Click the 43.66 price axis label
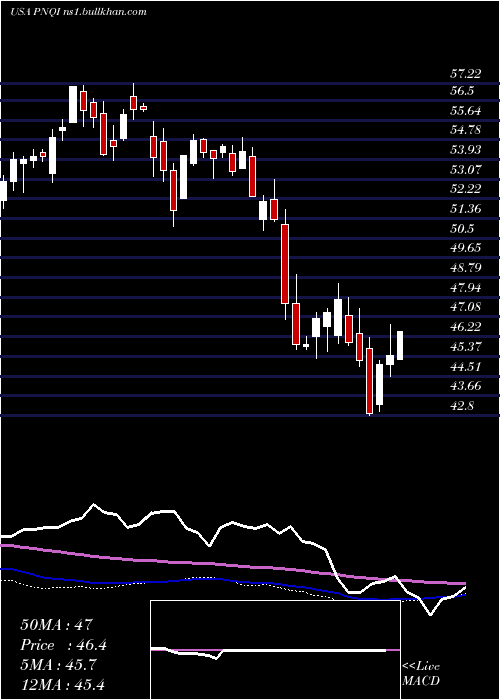500x700 pixels. coord(465,386)
